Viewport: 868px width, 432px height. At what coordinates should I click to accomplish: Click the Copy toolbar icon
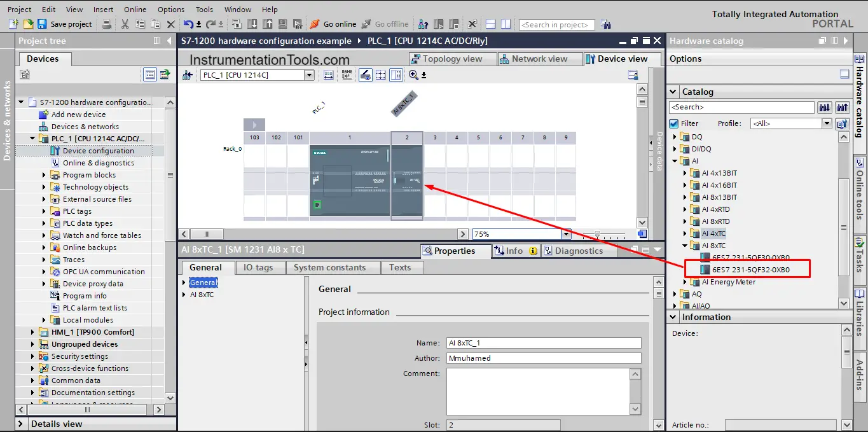pyautogui.click(x=140, y=24)
